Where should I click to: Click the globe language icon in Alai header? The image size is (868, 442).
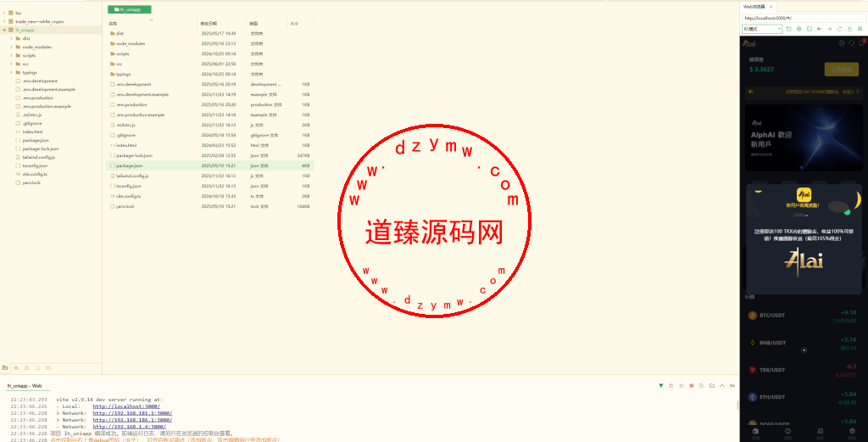[842, 42]
